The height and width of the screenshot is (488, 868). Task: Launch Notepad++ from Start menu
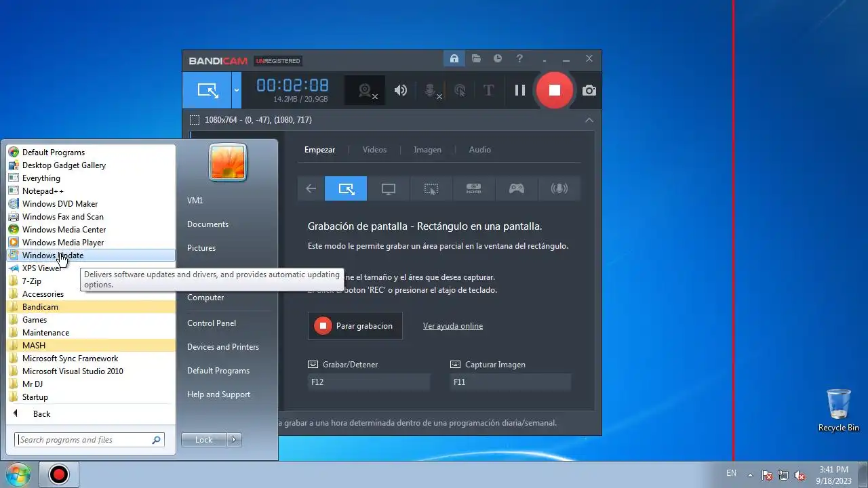tap(91, 191)
